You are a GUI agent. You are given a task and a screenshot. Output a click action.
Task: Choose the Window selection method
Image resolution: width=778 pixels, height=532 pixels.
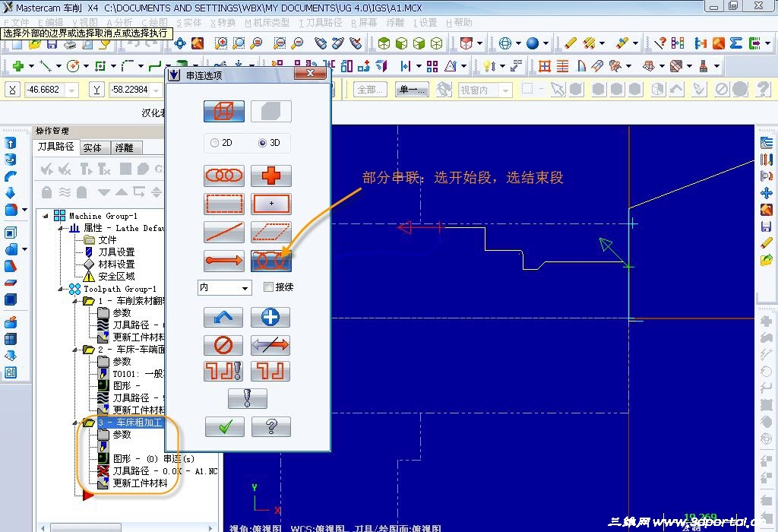224,204
